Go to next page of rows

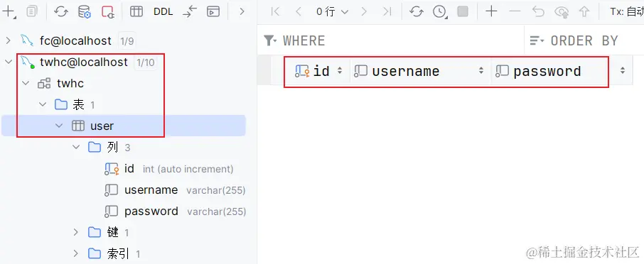(363, 11)
